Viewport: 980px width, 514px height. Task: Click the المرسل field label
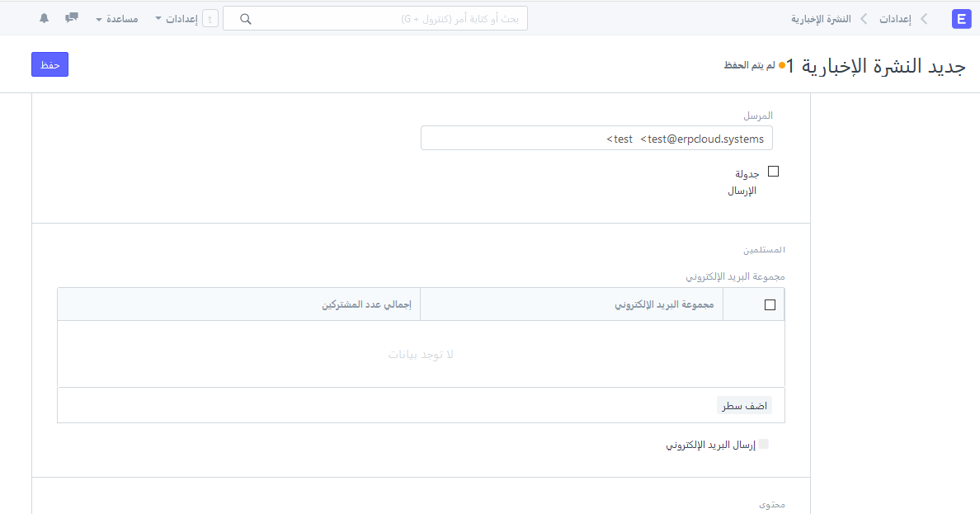click(758, 115)
